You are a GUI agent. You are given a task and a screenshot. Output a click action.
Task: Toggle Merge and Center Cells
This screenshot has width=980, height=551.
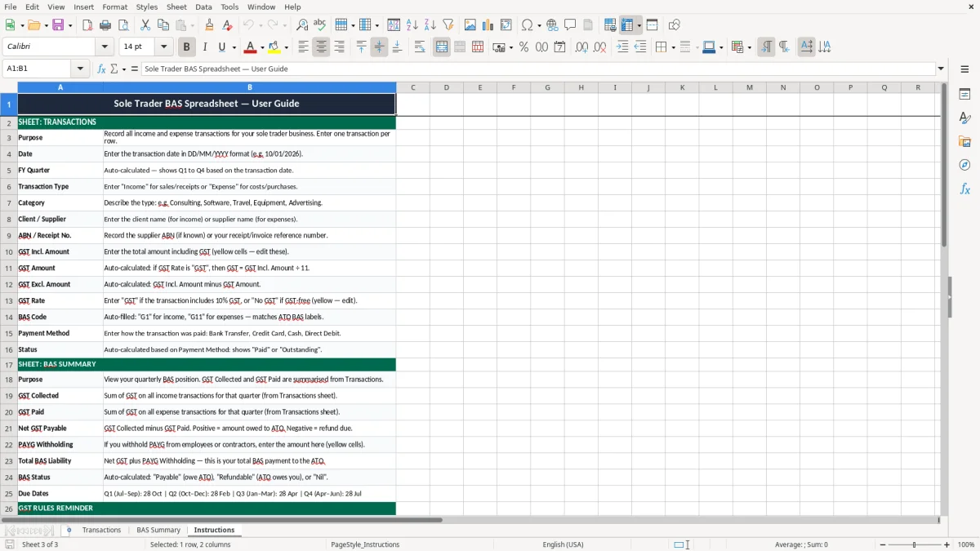[x=442, y=47]
